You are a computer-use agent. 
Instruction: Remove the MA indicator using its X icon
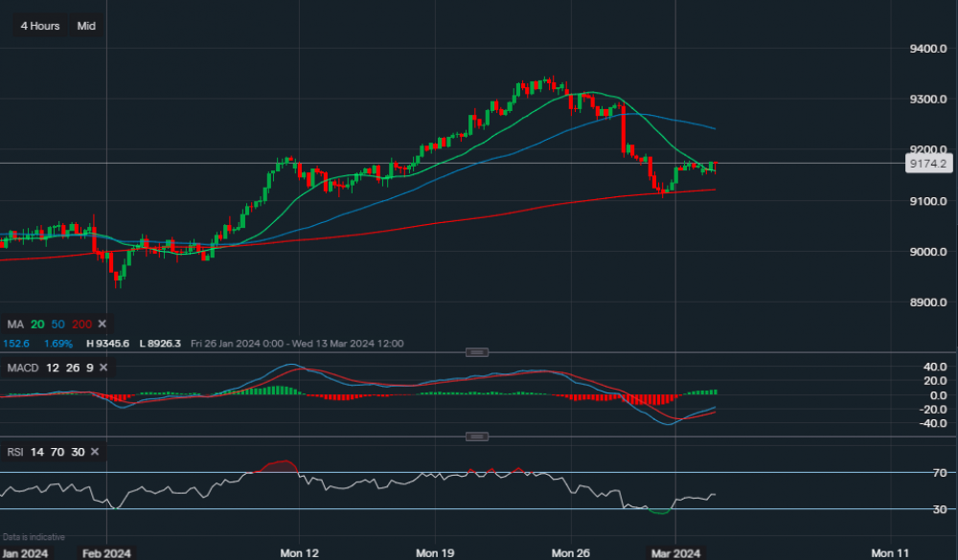tap(102, 324)
